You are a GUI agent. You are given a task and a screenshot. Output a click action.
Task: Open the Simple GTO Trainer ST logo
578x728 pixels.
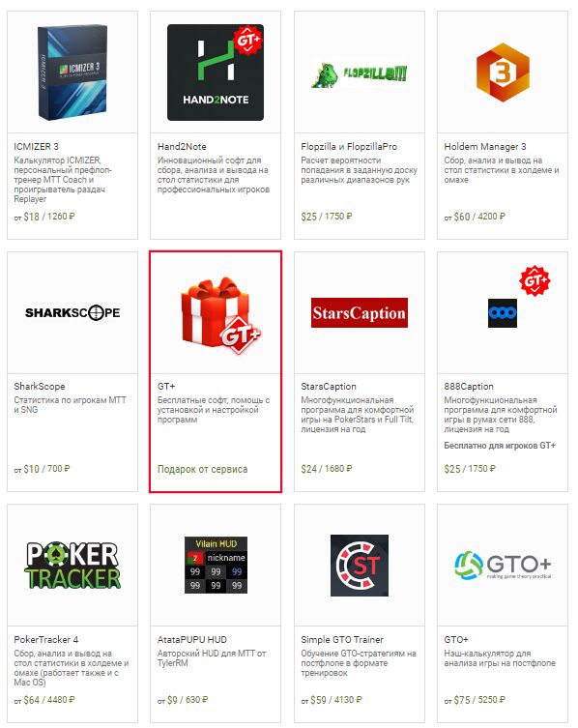point(360,565)
